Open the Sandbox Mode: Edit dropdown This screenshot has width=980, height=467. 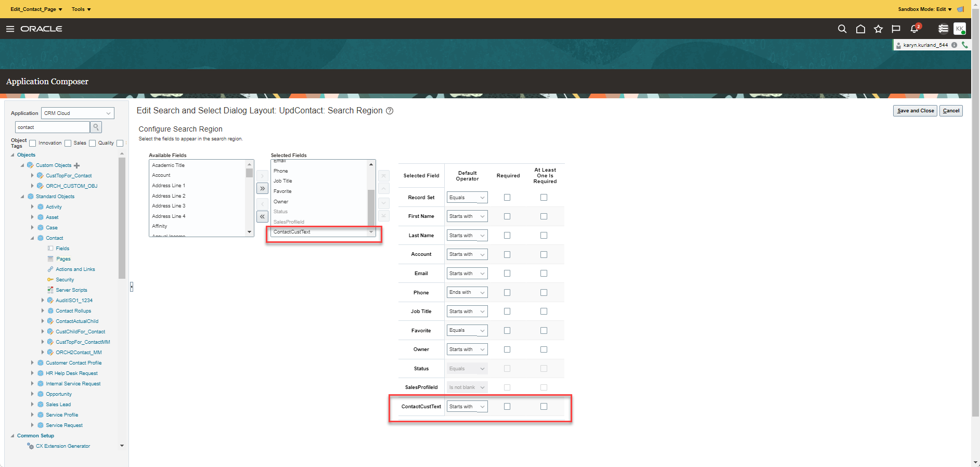pos(925,9)
